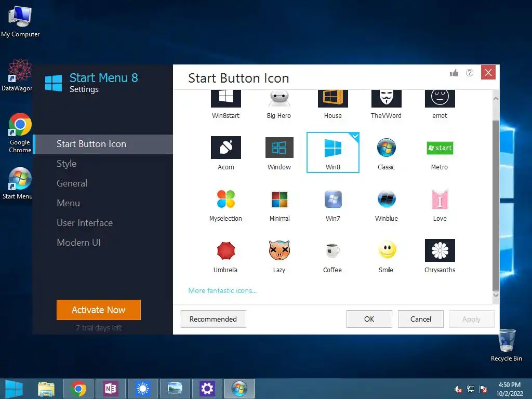Select TheVWord mask icon
Screen dimensions: 532x399
(x=386, y=104)
